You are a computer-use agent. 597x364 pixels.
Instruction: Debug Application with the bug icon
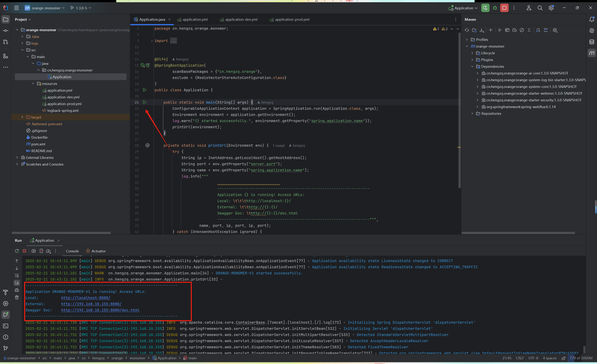495,8
